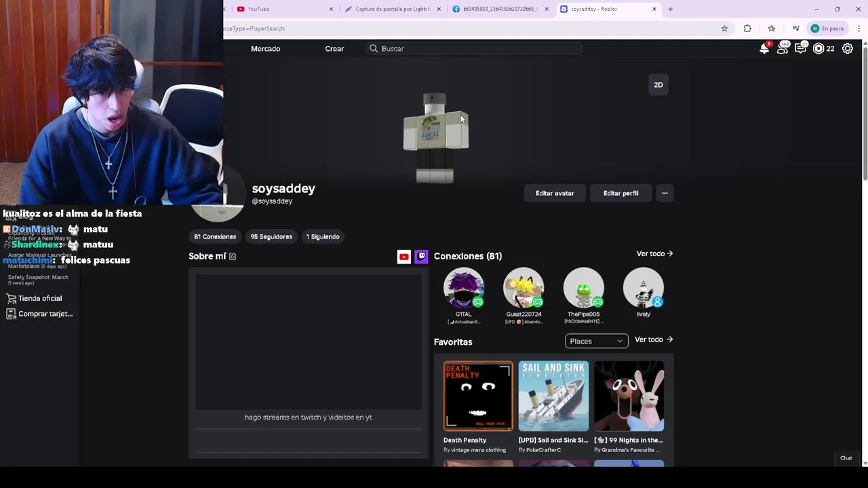The height and width of the screenshot is (488, 868).
Task: Click the Tienda oficial cart icon
Action: click(x=12, y=298)
